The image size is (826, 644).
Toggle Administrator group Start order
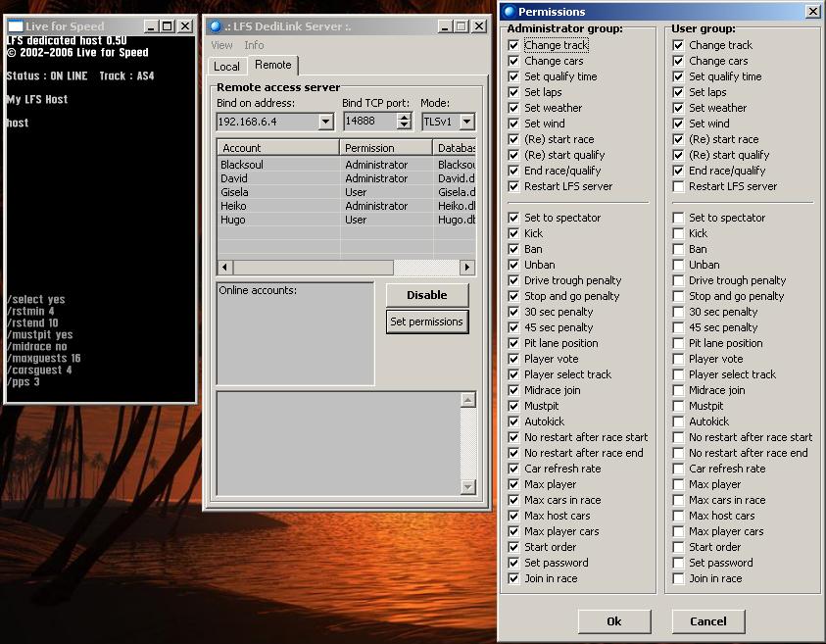click(513, 547)
